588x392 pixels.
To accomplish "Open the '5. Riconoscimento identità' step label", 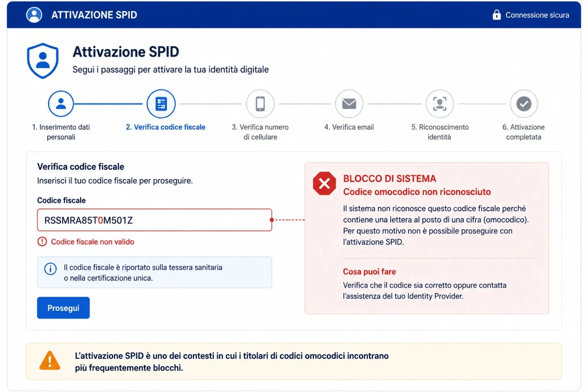I will click(440, 132).
